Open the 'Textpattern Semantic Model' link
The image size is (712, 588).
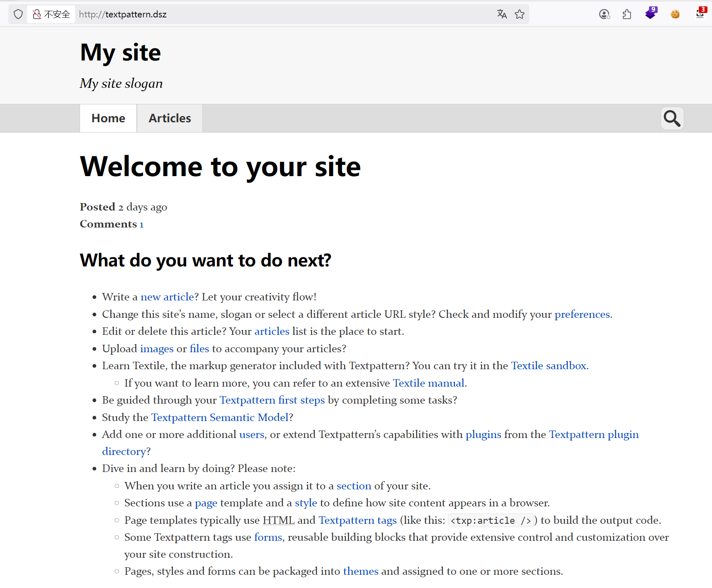220,418
